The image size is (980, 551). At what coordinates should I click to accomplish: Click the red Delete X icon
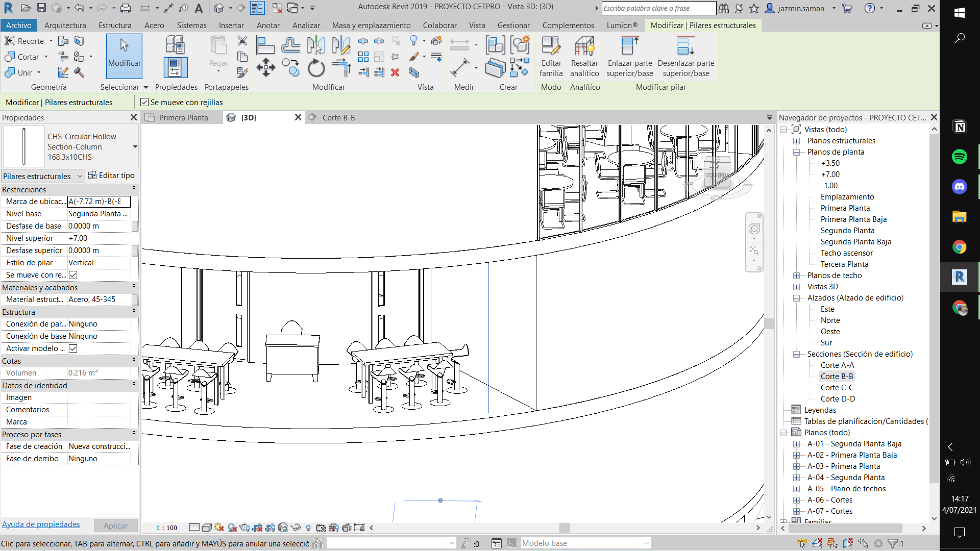[395, 72]
